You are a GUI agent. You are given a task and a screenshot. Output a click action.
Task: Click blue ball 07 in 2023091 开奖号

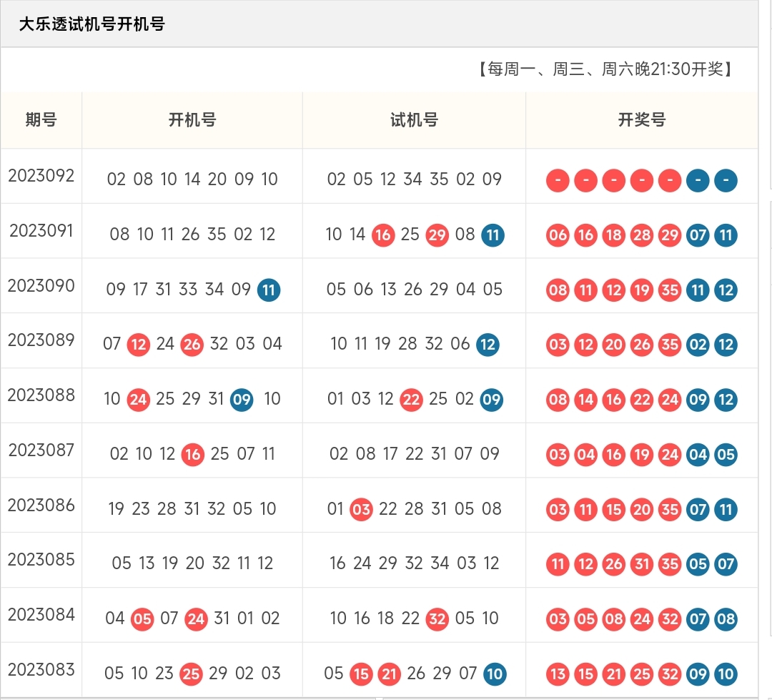[698, 235]
